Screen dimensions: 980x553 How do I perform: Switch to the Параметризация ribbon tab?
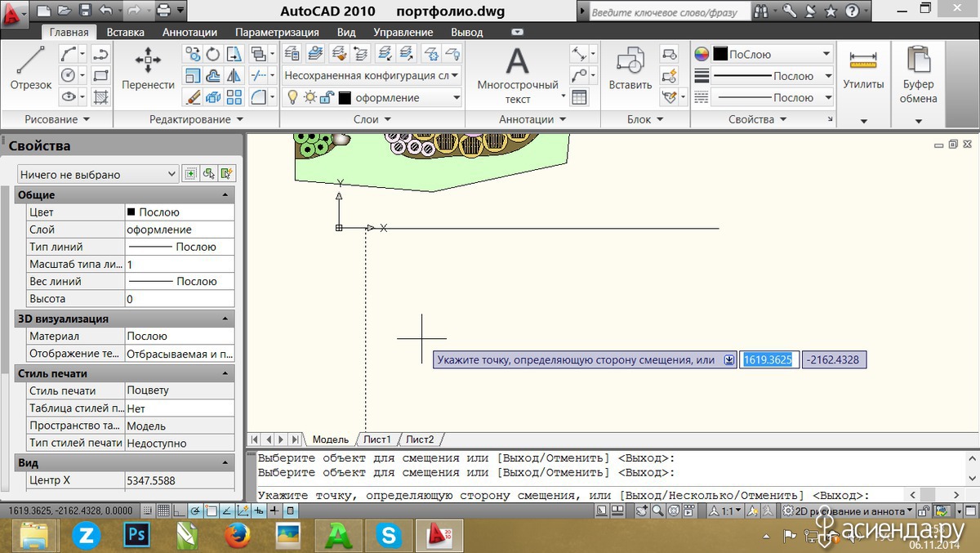[277, 32]
